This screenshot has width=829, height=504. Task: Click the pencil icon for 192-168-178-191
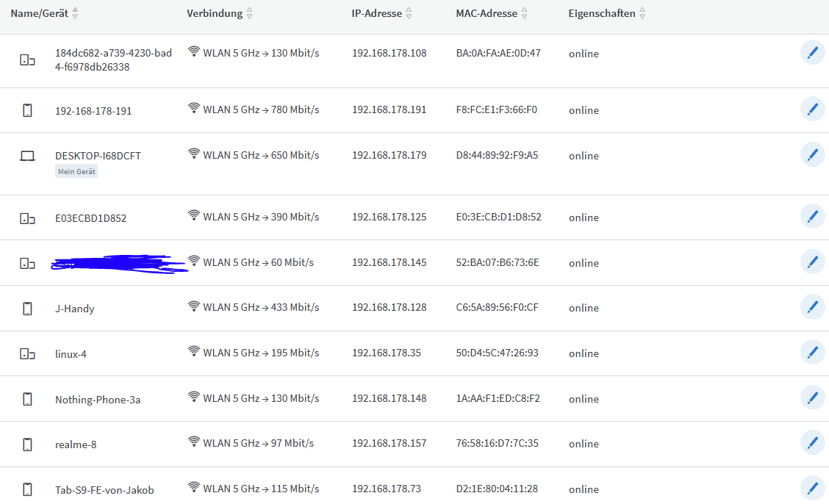click(813, 109)
